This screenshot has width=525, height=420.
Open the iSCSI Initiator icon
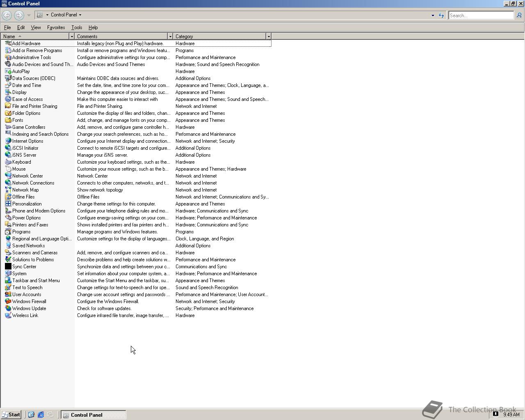(8, 148)
